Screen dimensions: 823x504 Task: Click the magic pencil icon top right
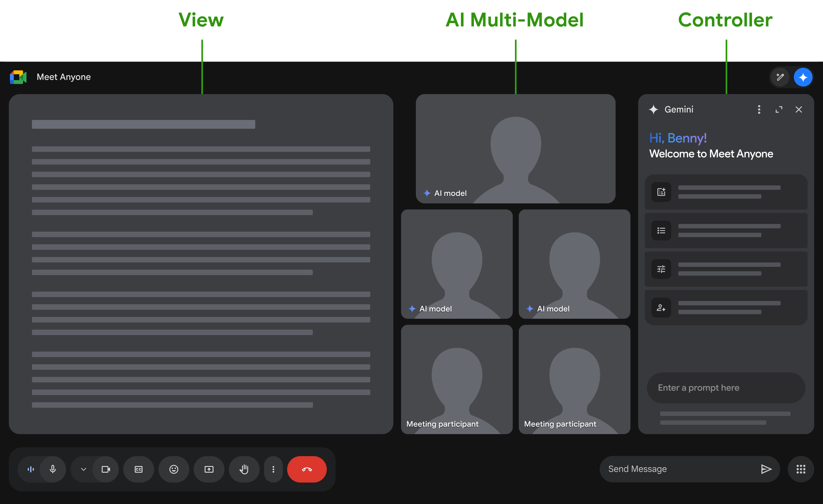point(780,77)
